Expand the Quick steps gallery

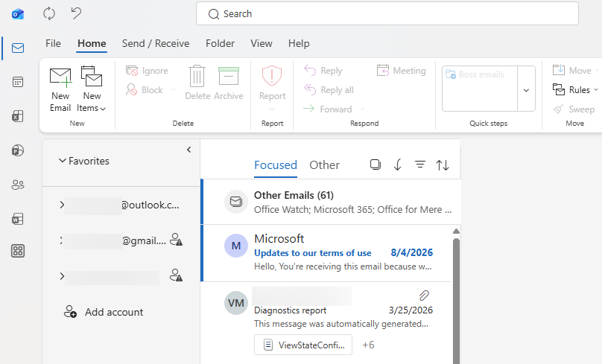point(526,90)
